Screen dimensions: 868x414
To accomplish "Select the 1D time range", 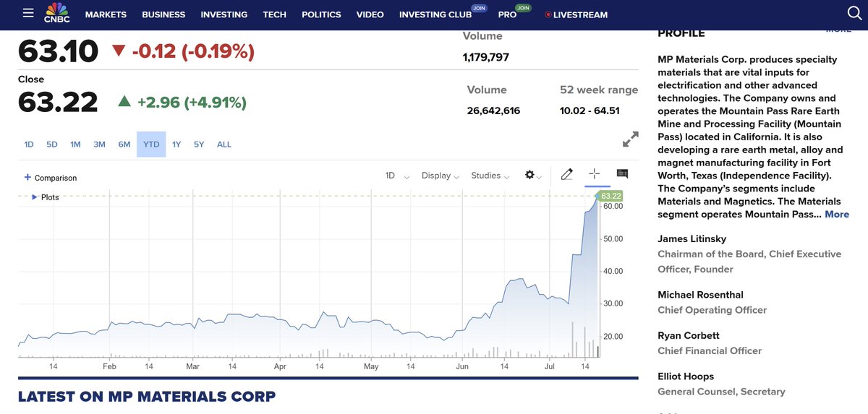I will 29,145.
